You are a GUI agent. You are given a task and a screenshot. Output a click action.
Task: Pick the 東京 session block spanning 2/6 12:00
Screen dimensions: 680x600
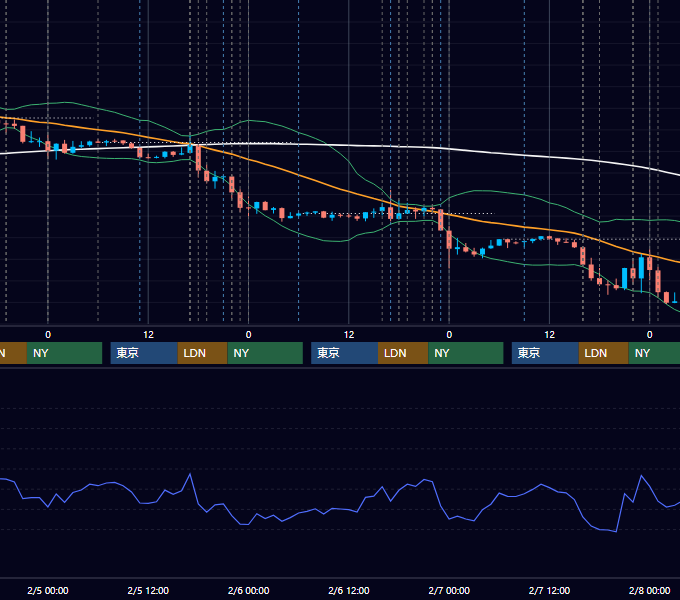click(x=345, y=353)
